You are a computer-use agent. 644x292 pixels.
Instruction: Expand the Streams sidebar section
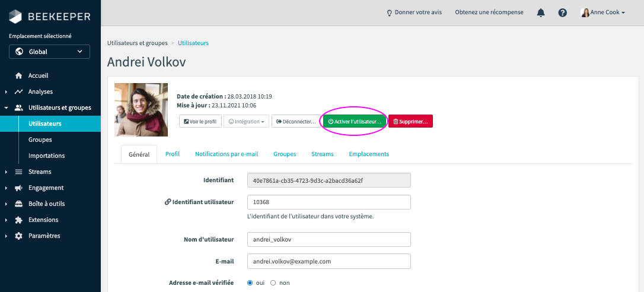pyautogui.click(x=39, y=172)
